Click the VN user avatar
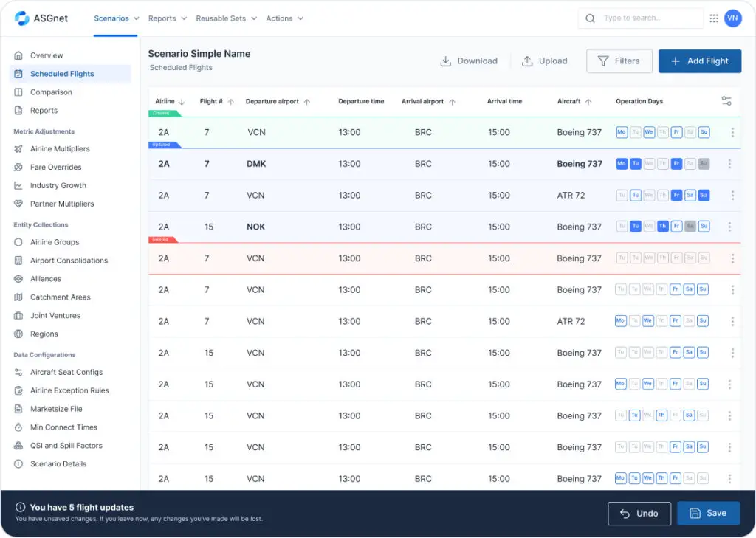Screen dimensions: 756x538 [732, 18]
